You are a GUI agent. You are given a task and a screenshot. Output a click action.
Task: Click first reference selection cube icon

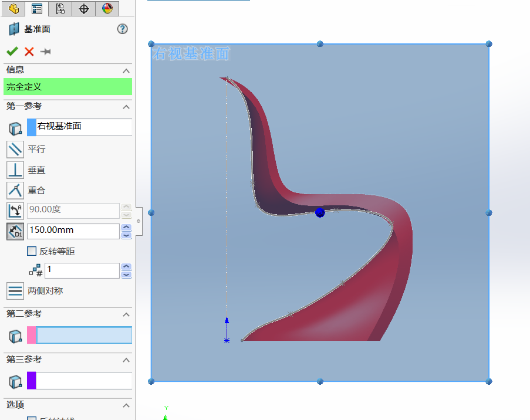(15, 128)
